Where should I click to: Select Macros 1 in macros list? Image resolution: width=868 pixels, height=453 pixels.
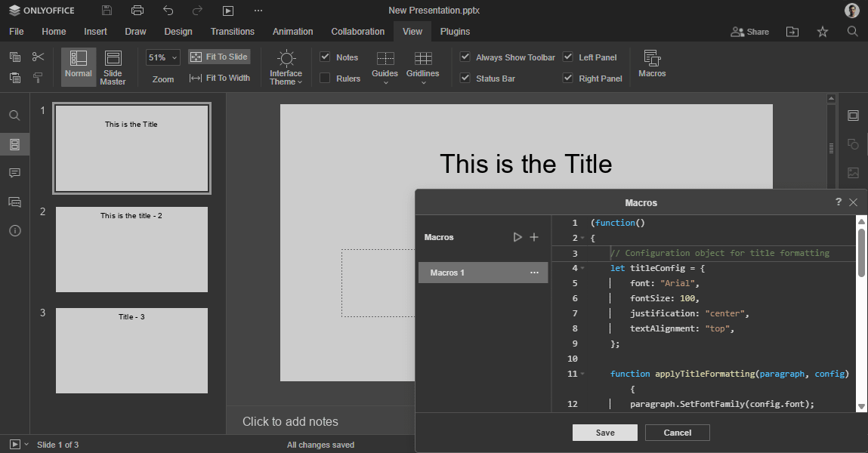click(x=483, y=273)
